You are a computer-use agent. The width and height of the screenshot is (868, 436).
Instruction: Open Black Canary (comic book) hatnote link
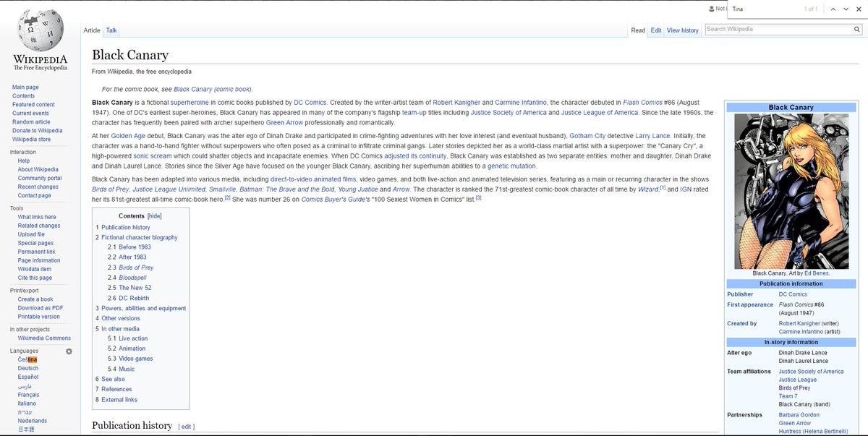(213, 89)
